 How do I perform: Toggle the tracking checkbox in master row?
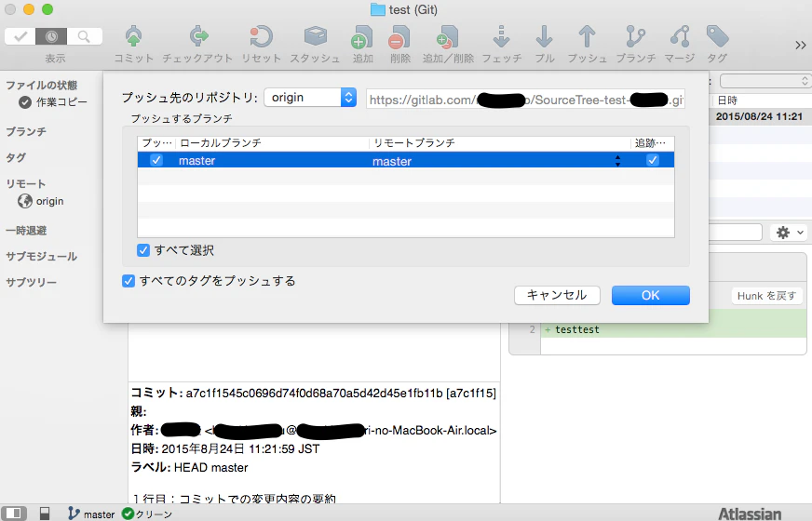point(653,160)
